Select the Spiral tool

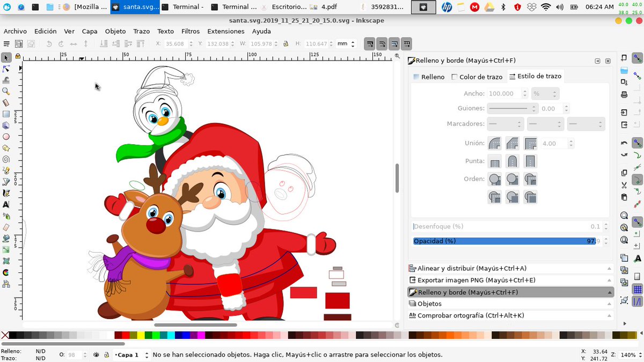point(6,159)
